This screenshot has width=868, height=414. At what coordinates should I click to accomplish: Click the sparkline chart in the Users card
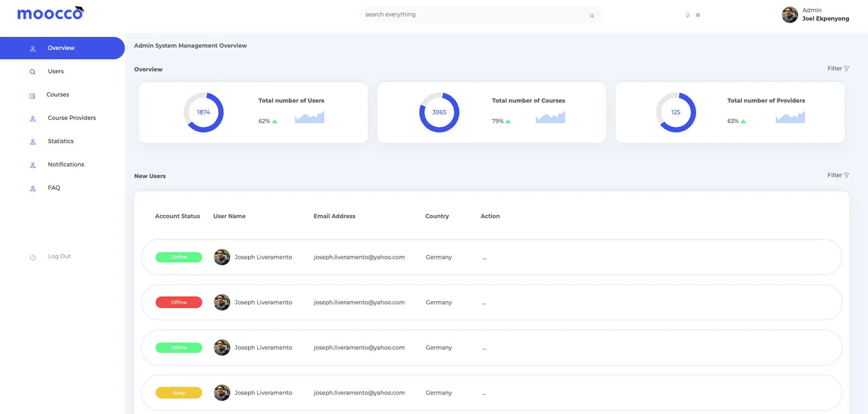tap(310, 117)
